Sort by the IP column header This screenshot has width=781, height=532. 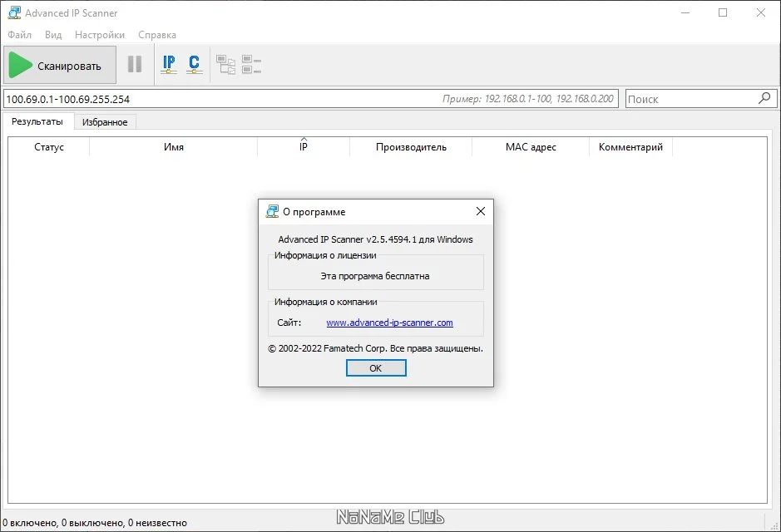tap(304, 147)
